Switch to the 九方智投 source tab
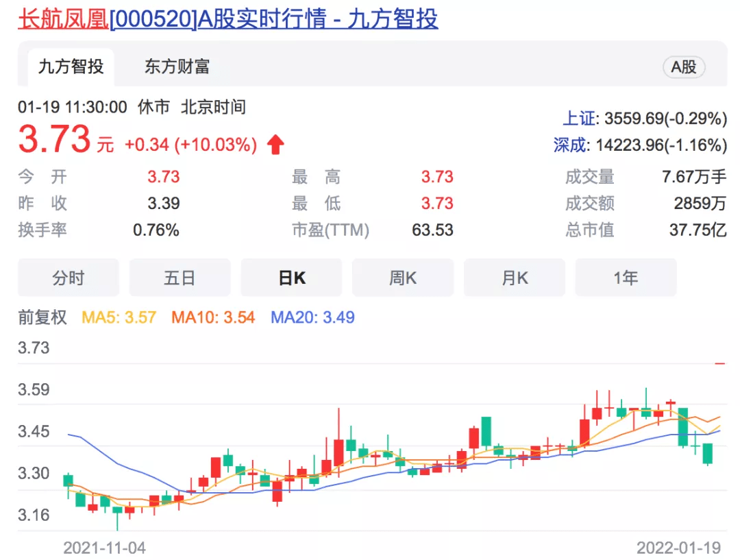 point(71,67)
